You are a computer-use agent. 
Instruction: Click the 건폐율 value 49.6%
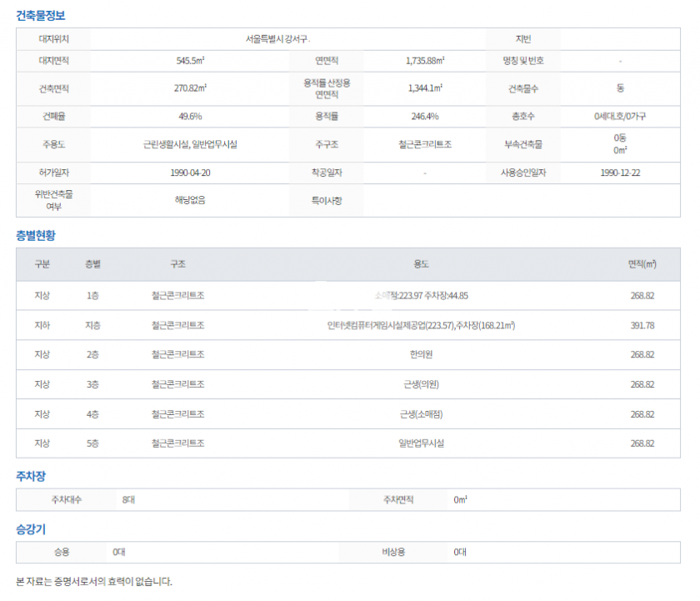click(191, 117)
